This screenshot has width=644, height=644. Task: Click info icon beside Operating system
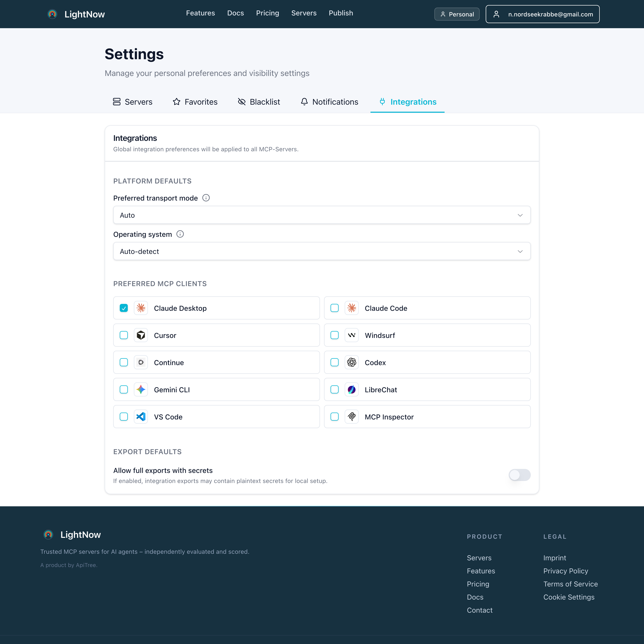180,234
